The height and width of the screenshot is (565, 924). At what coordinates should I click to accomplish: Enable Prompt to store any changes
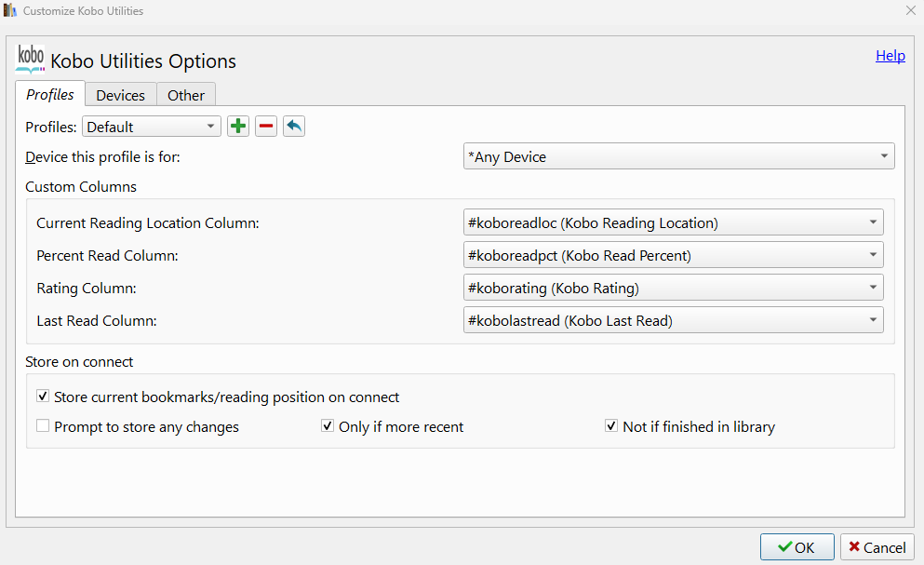[43, 426]
